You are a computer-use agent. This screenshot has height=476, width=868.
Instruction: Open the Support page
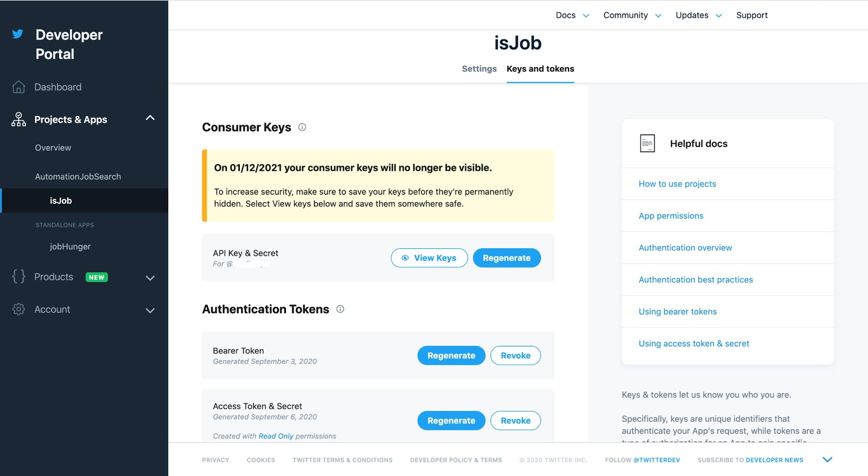pos(752,15)
